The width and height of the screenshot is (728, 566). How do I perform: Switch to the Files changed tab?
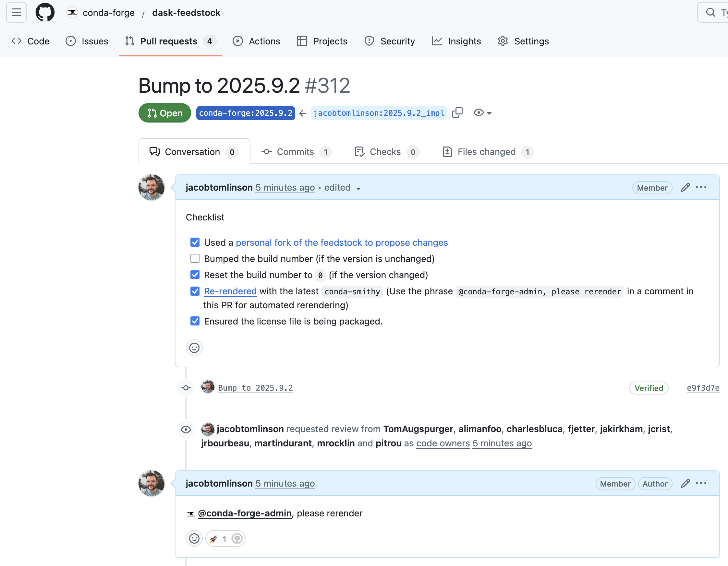point(486,152)
